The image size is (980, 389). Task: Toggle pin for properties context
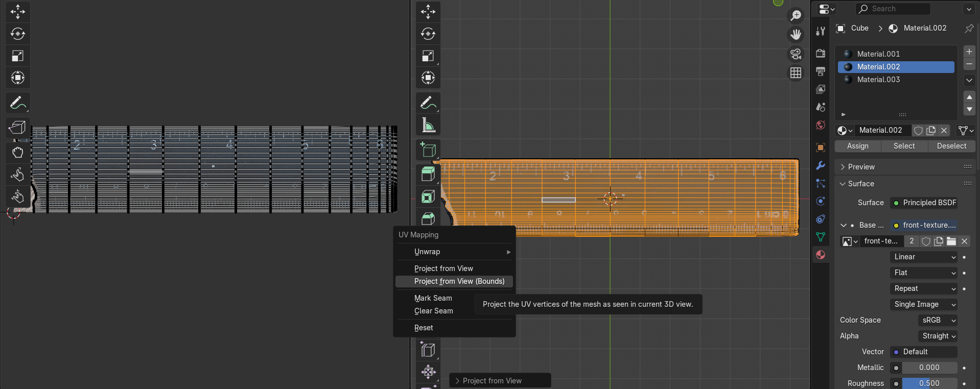(x=969, y=29)
